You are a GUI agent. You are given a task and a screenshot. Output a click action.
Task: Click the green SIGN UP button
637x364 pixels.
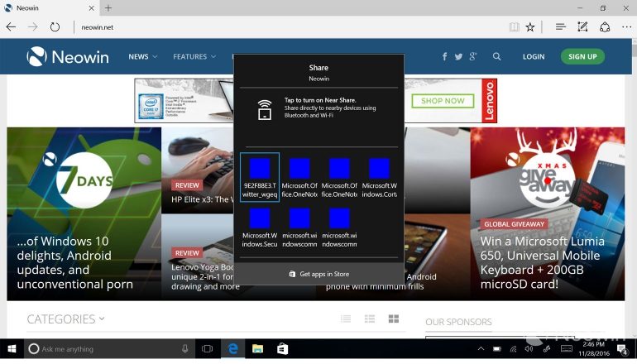[582, 57]
